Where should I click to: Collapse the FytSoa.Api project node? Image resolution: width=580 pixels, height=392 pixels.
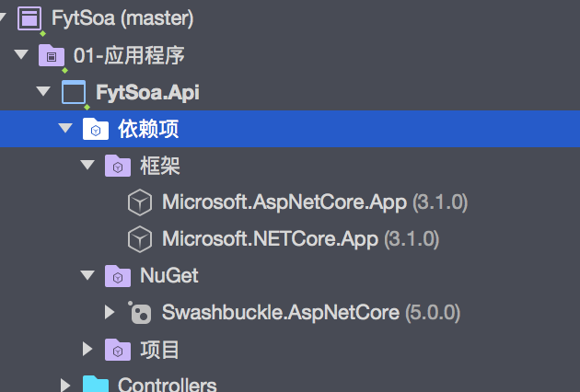pos(42,92)
